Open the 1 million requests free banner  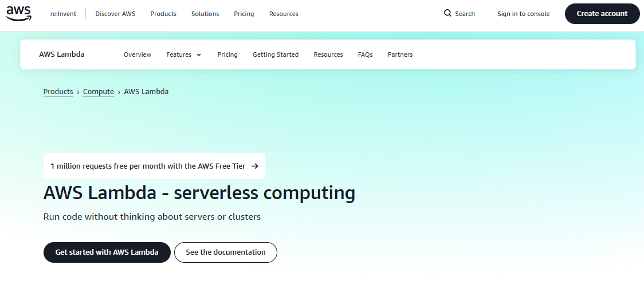pos(155,166)
